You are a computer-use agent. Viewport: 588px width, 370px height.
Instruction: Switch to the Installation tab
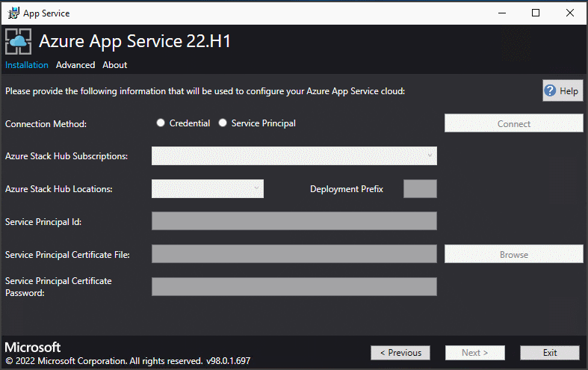[27, 65]
